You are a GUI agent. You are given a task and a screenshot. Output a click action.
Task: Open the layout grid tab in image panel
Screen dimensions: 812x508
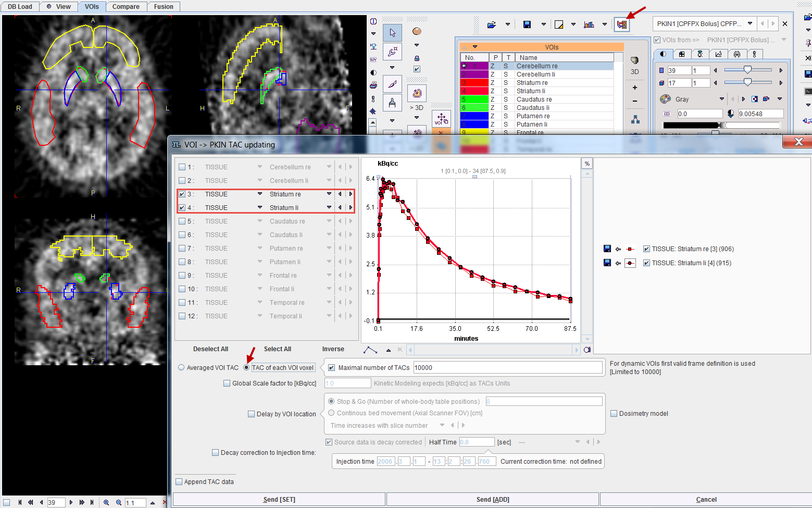click(681, 54)
